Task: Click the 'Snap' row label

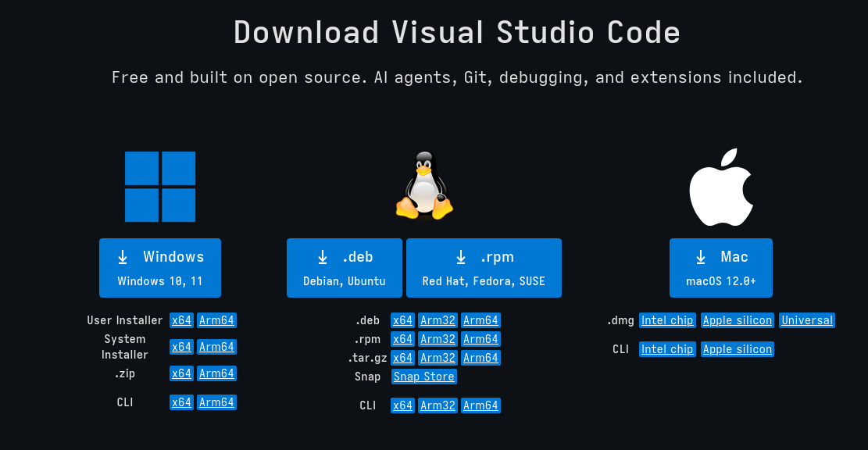Action: pos(367,377)
